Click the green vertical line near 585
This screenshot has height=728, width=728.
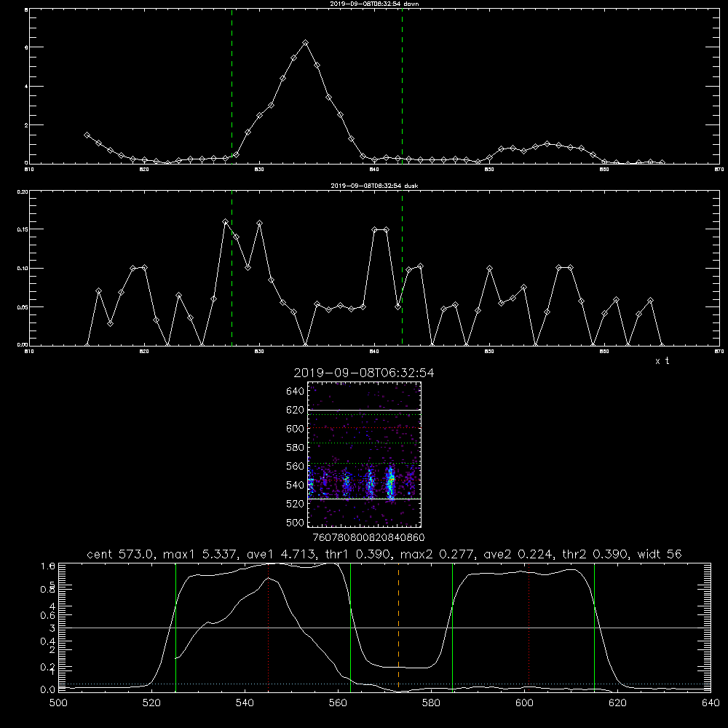452,628
